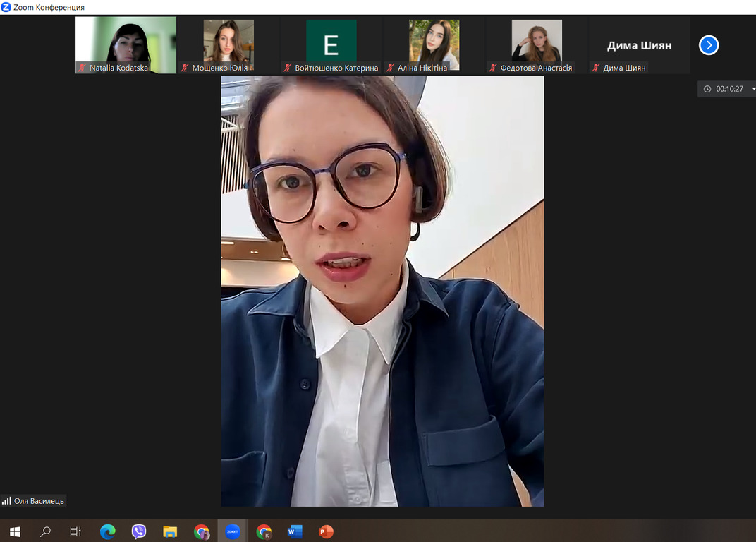Open the first Chrome icon on the taskbar
The height and width of the screenshot is (542, 756).
tap(202, 531)
